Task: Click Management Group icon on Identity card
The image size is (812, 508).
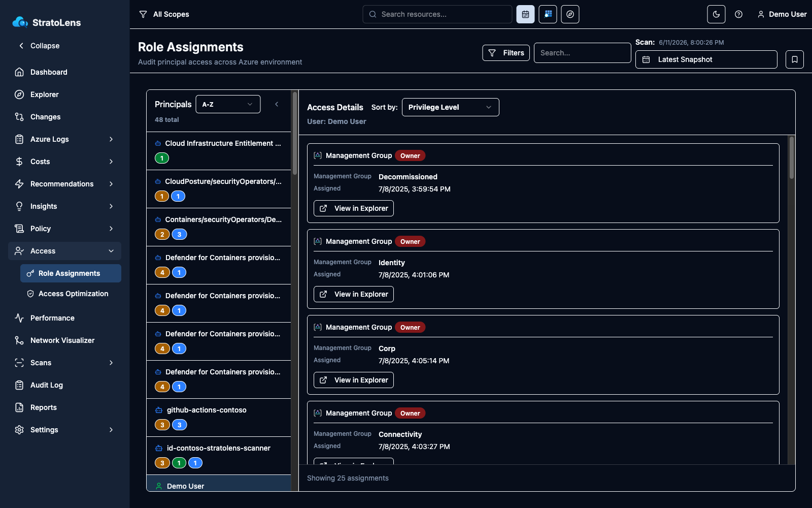Action: [x=318, y=241]
